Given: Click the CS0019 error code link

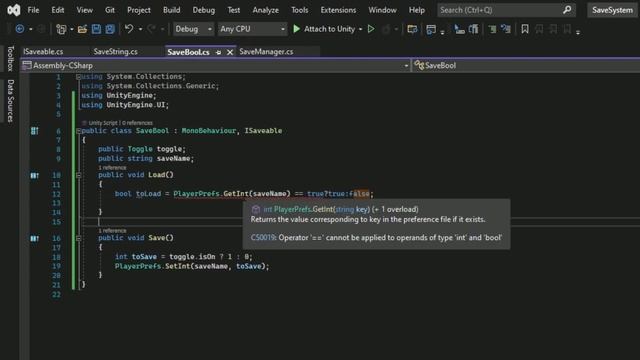Looking at the screenshot, I should (x=263, y=238).
